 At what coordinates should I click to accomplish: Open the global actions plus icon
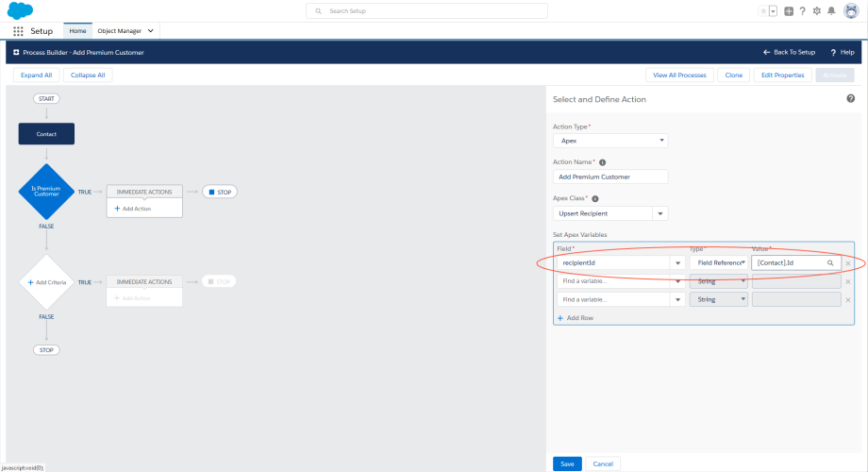coord(789,11)
